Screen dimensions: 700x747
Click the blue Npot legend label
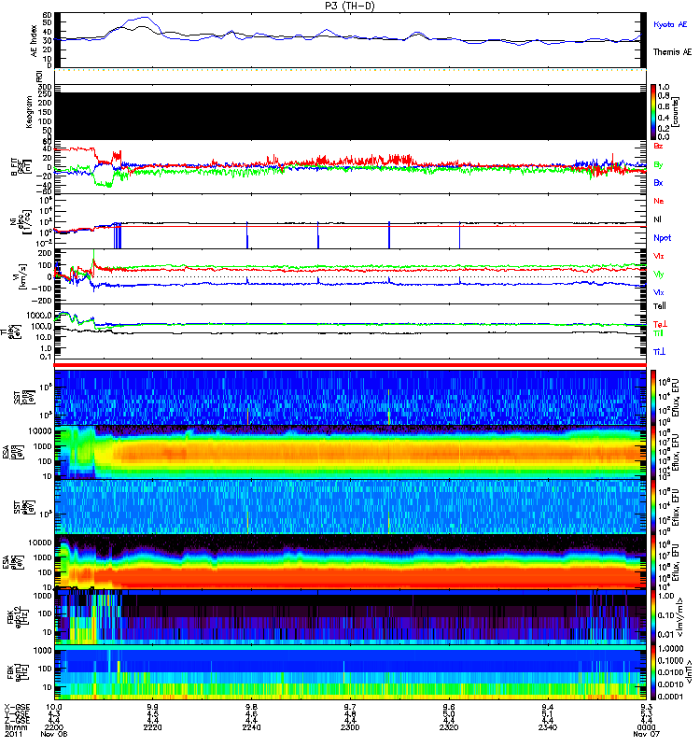[662, 238]
